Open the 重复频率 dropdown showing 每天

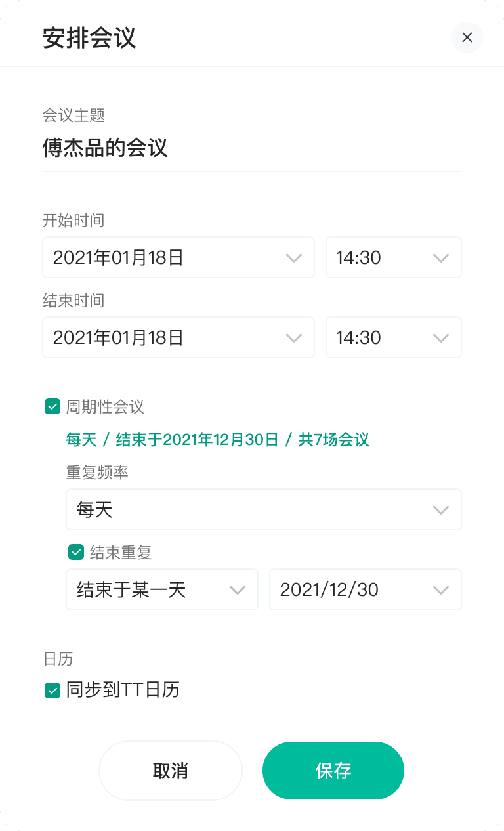pyautogui.click(x=264, y=509)
